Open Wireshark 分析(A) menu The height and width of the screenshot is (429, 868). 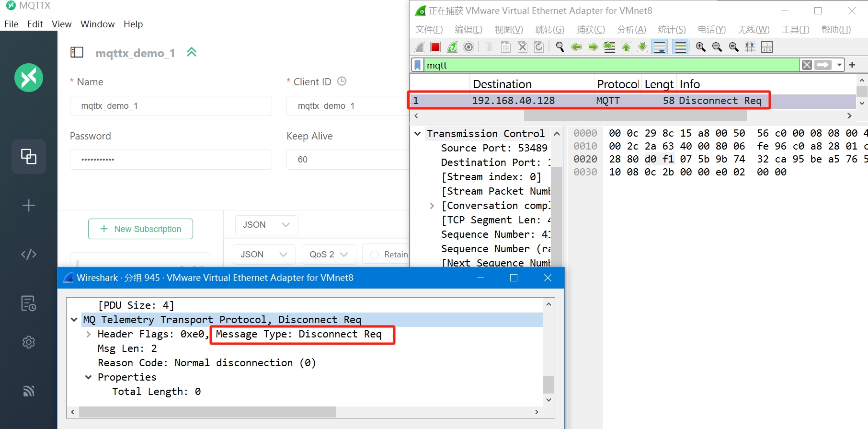[x=632, y=30]
